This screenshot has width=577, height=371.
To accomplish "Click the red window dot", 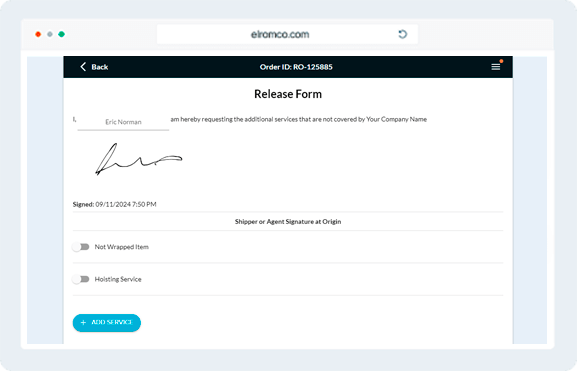I will (38, 34).
